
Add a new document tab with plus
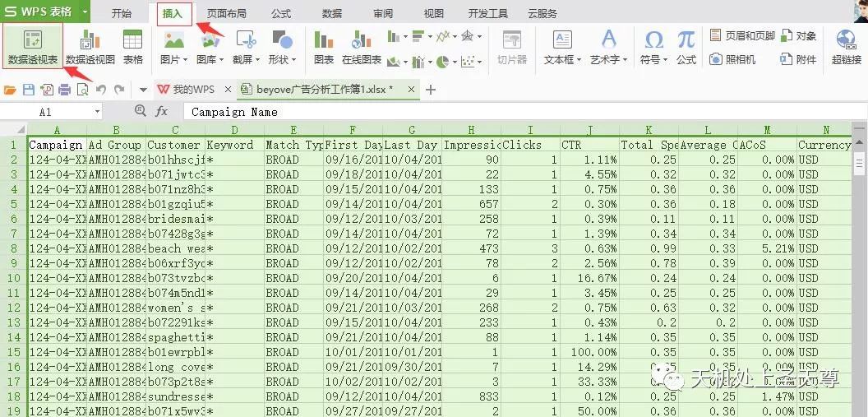coord(430,90)
